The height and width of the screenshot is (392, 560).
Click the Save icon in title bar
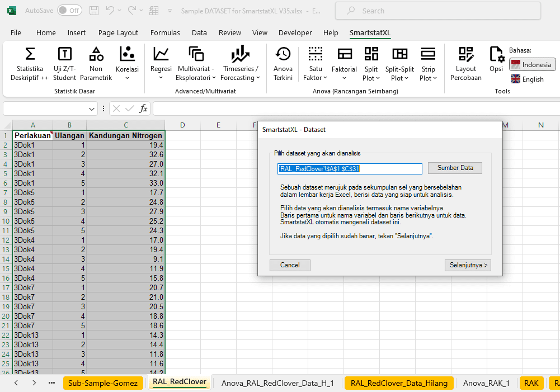point(94,11)
